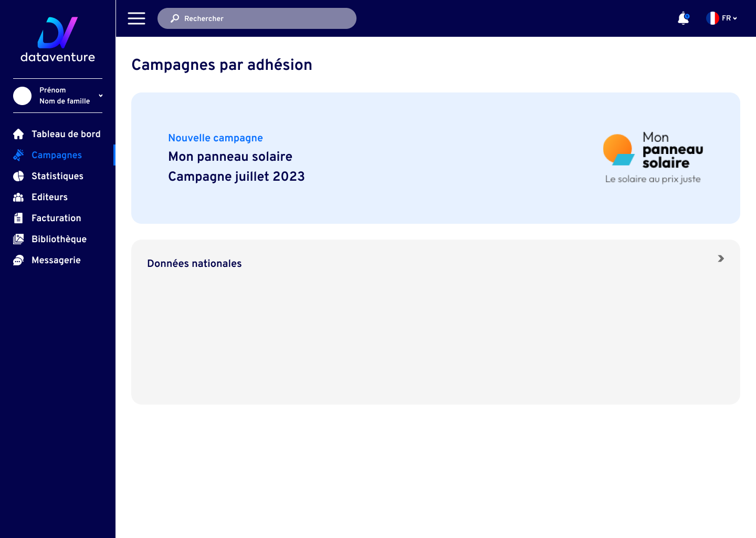The width and height of the screenshot is (756, 538).
Task: Click the French flag icon
Action: point(712,18)
